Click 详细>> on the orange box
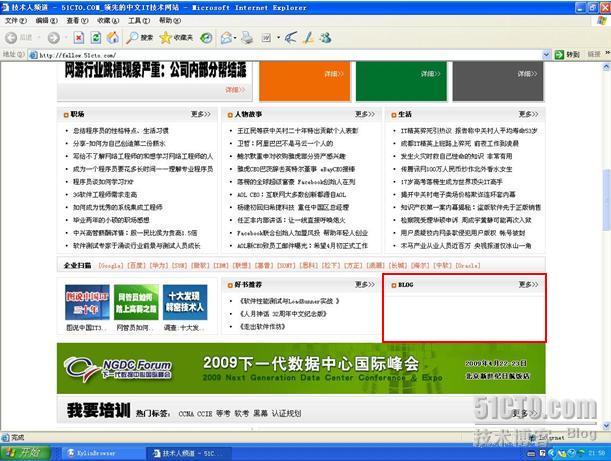Screen dimensions: 611x461 coord(334,74)
